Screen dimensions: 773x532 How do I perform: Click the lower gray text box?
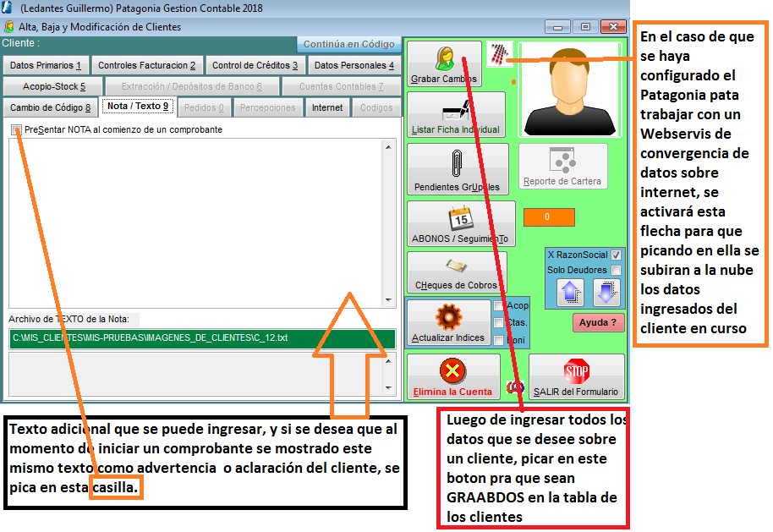tap(195, 375)
